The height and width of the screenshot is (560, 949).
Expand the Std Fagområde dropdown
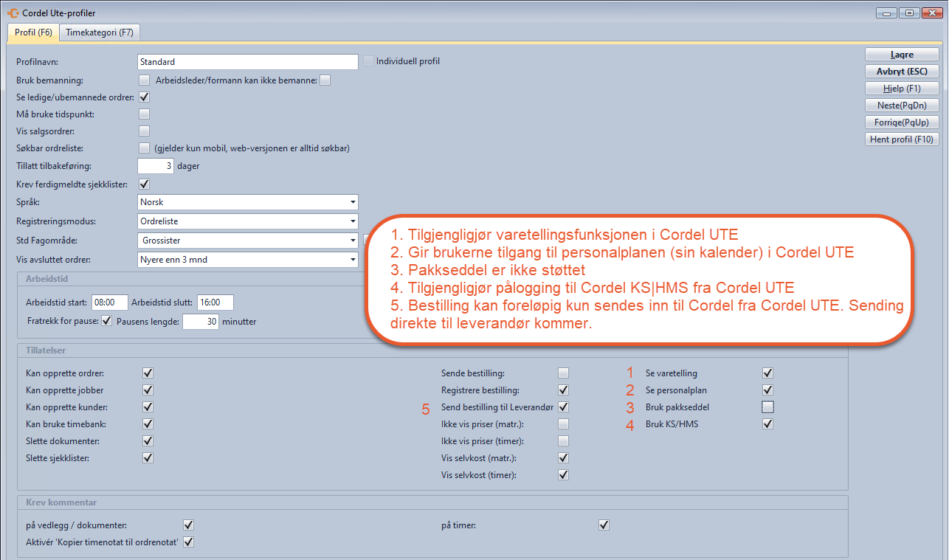pos(248,241)
